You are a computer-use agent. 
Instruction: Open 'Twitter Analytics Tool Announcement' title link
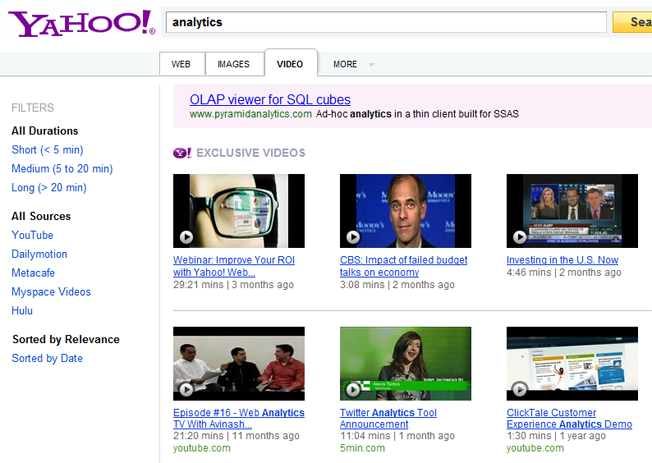(x=388, y=418)
